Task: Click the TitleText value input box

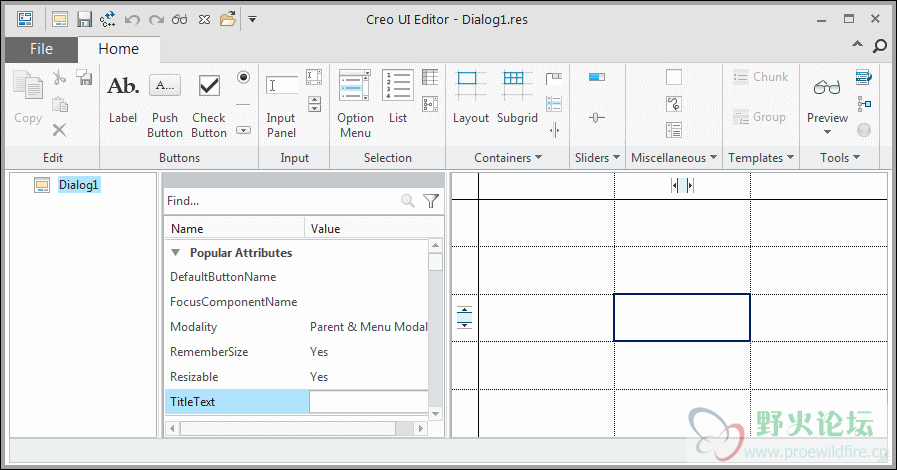Action: 368,401
